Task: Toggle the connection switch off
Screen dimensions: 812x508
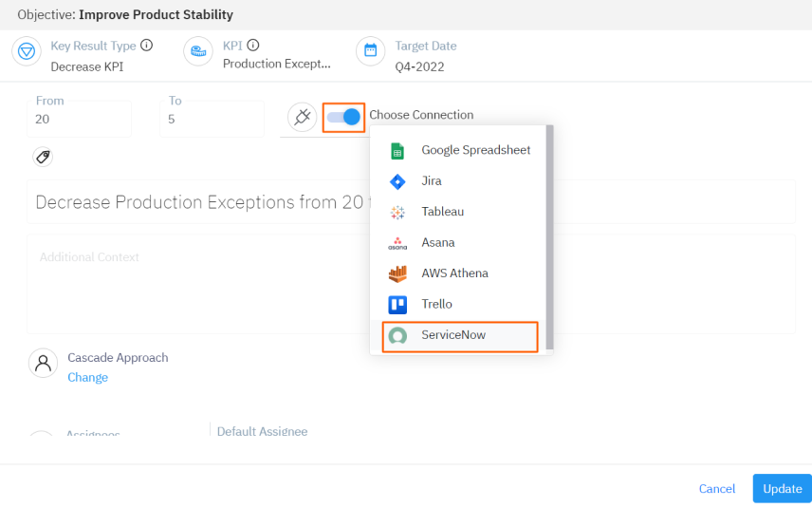Action: [343, 117]
